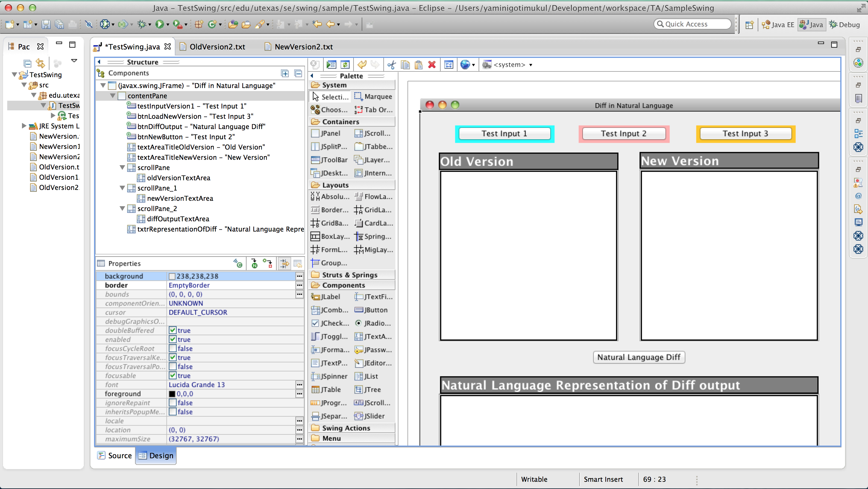Open the foreground color swatch
This screenshot has width=868, height=489.
click(172, 394)
